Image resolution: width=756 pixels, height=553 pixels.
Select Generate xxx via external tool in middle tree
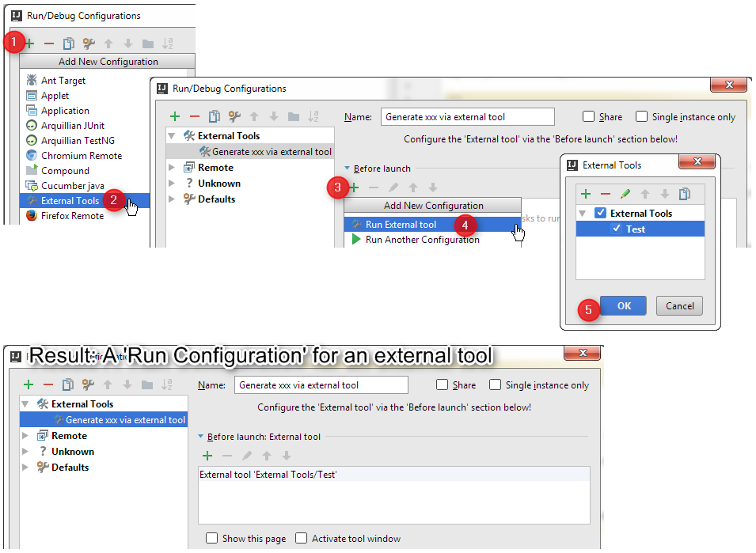pos(249,152)
